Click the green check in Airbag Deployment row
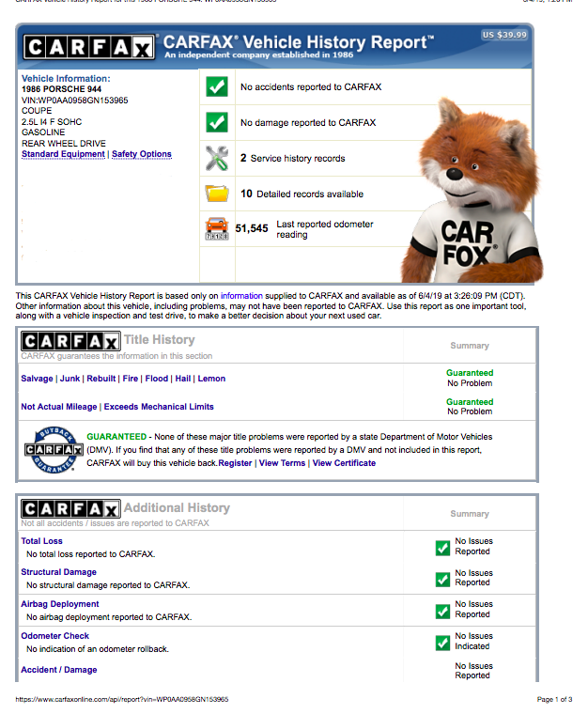Image resolution: width=588 pixels, height=714 pixels. click(442, 611)
